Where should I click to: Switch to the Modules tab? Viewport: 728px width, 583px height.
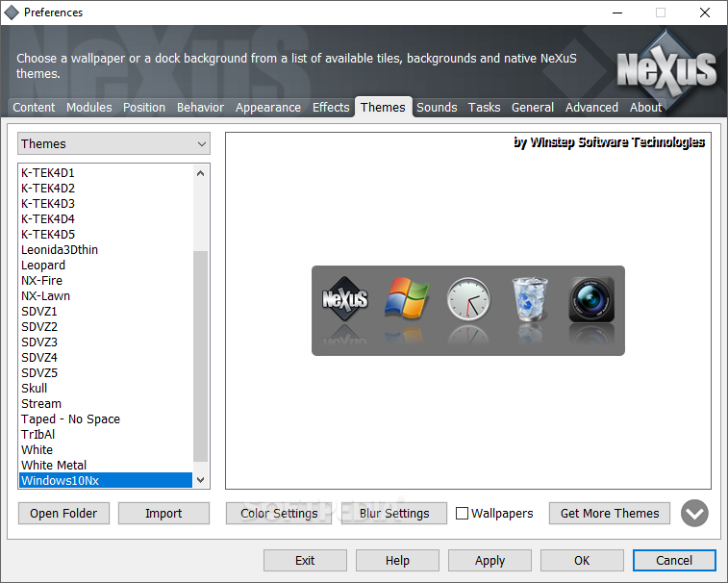point(89,108)
